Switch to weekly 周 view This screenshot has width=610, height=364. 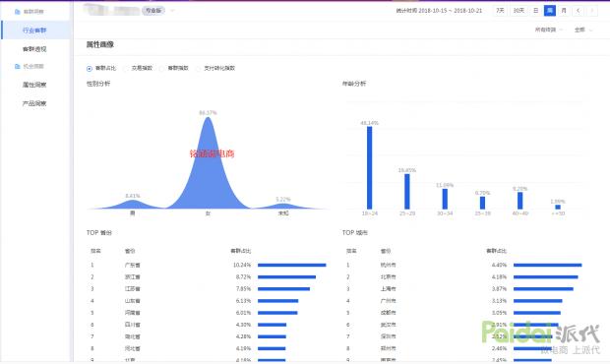tap(550, 11)
